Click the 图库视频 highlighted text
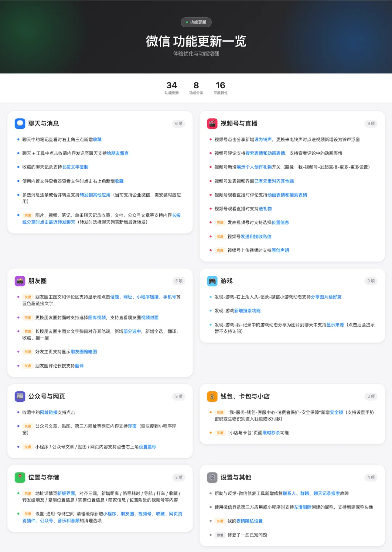Image resolution: width=392 pixels, height=552 pixels. [97, 318]
